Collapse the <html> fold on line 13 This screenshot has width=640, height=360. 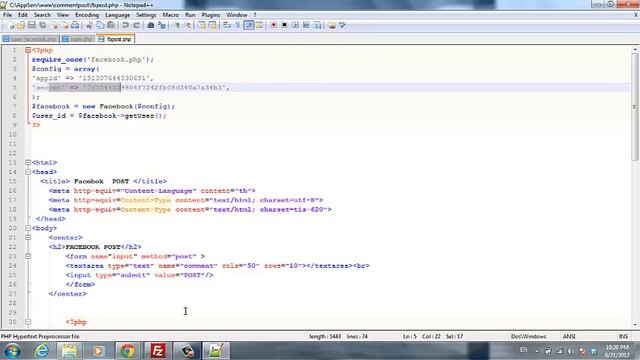pos(28,162)
